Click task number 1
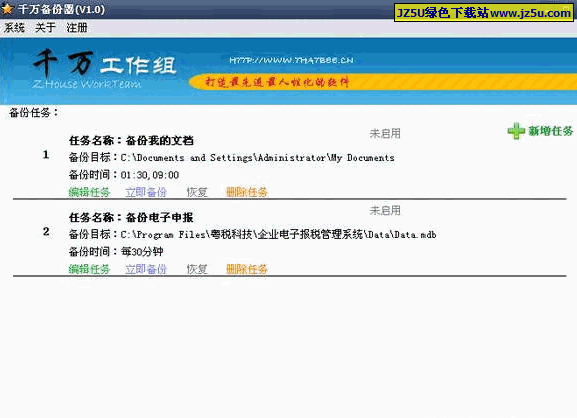577x418 pixels. 46,155
